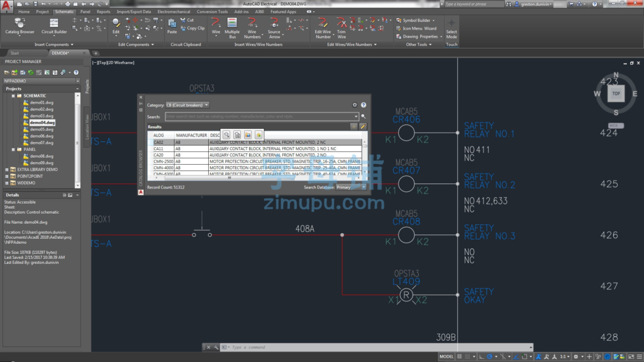The image size is (644, 362).
Task: Expand the Edit Components panel
Action: pos(136,45)
